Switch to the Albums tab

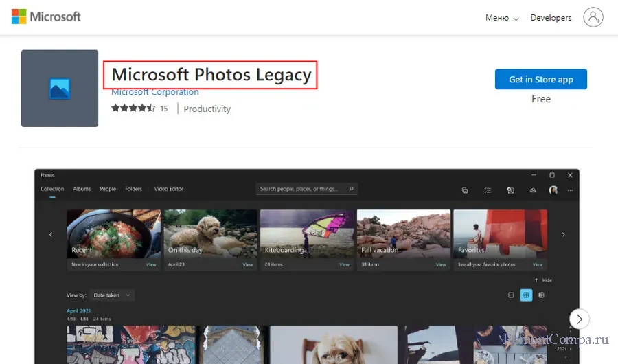(x=82, y=189)
